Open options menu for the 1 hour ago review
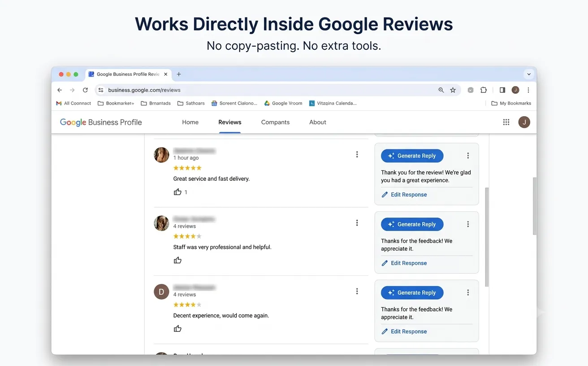This screenshot has width=588, height=366. 357,154
